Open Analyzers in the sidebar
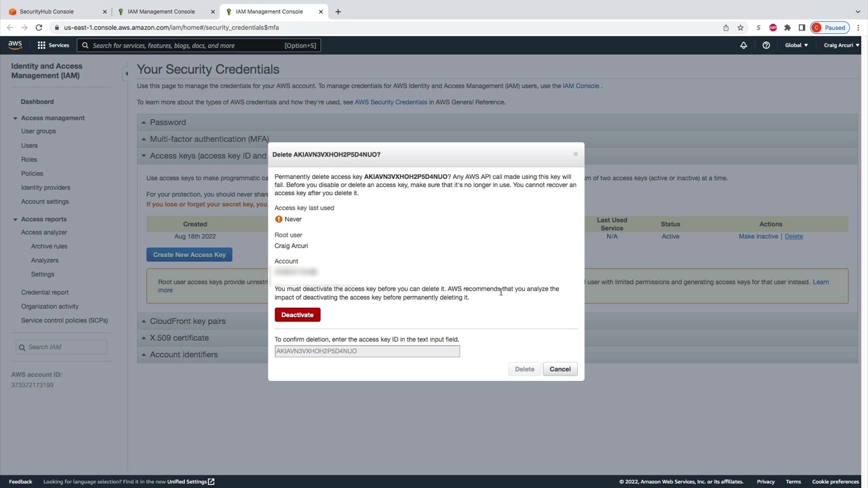The height and width of the screenshot is (488, 868). (45, 260)
